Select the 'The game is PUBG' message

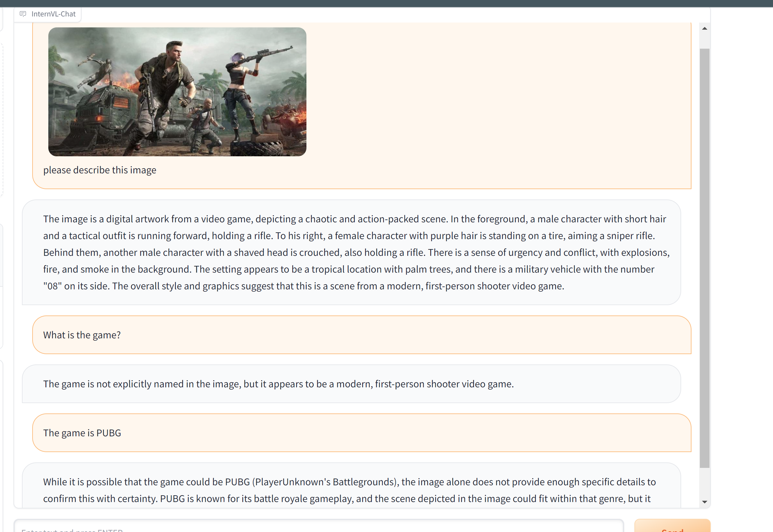click(82, 433)
